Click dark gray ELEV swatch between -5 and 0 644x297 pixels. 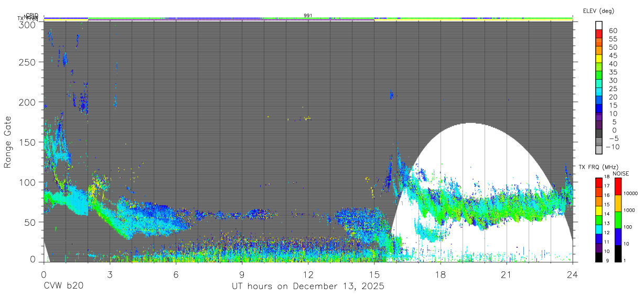[x=599, y=134]
